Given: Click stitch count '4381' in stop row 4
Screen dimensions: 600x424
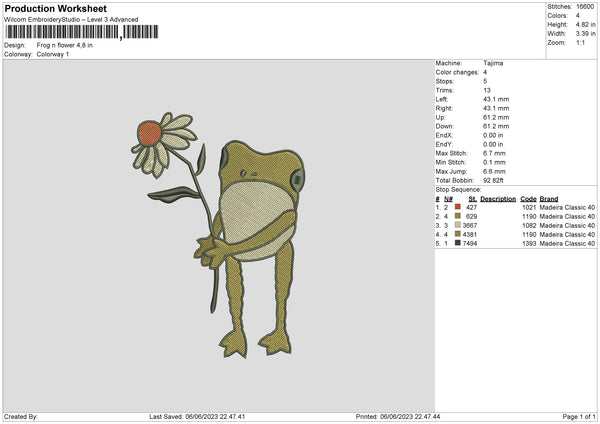Looking at the screenshot, I should [470, 235].
